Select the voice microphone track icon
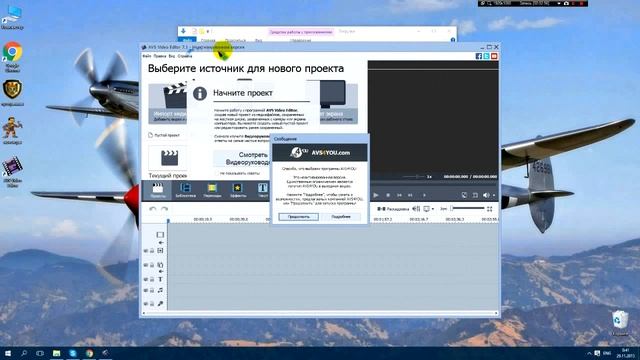 pos(160,304)
